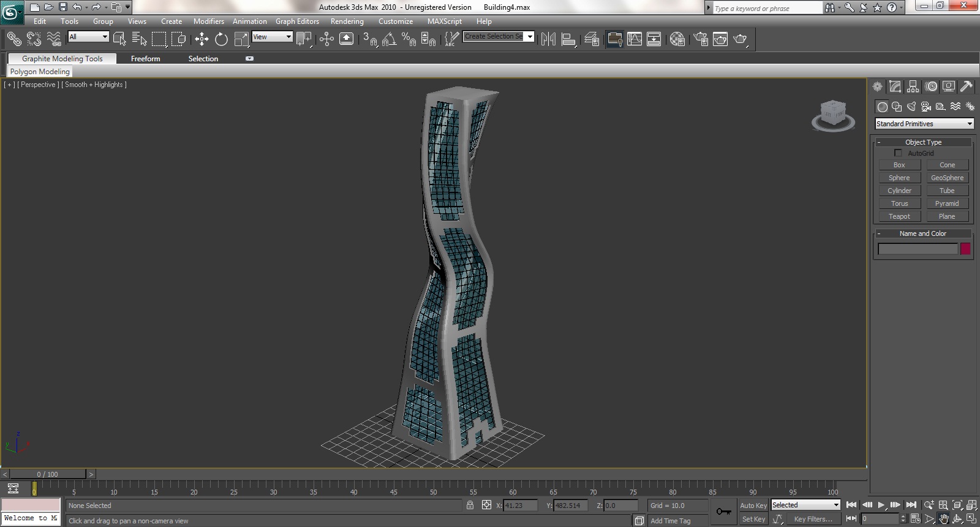Switch to the Freeform ribbon tab

coord(145,59)
